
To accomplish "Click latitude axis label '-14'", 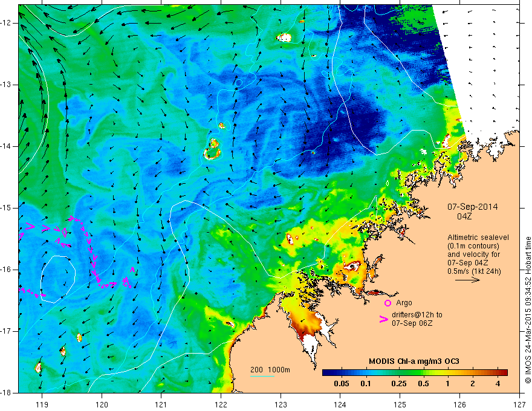I will tap(7, 146).
